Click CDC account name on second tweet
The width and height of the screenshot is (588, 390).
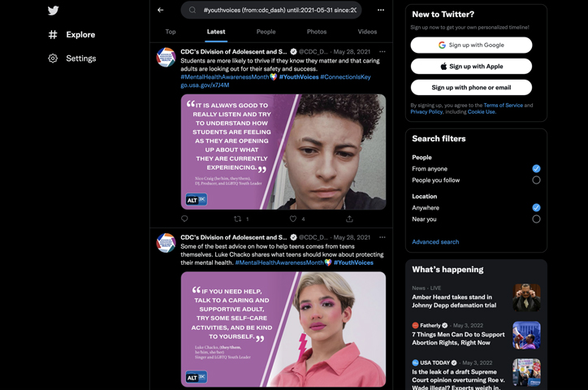tap(234, 237)
